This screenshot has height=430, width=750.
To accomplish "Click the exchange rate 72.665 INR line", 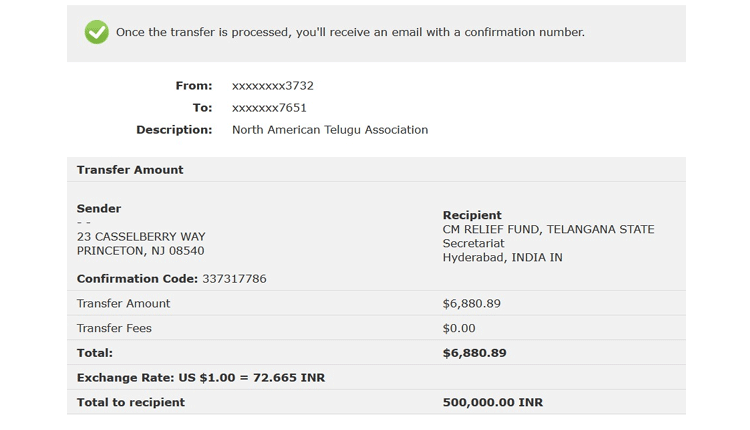I will coord(201,378).
